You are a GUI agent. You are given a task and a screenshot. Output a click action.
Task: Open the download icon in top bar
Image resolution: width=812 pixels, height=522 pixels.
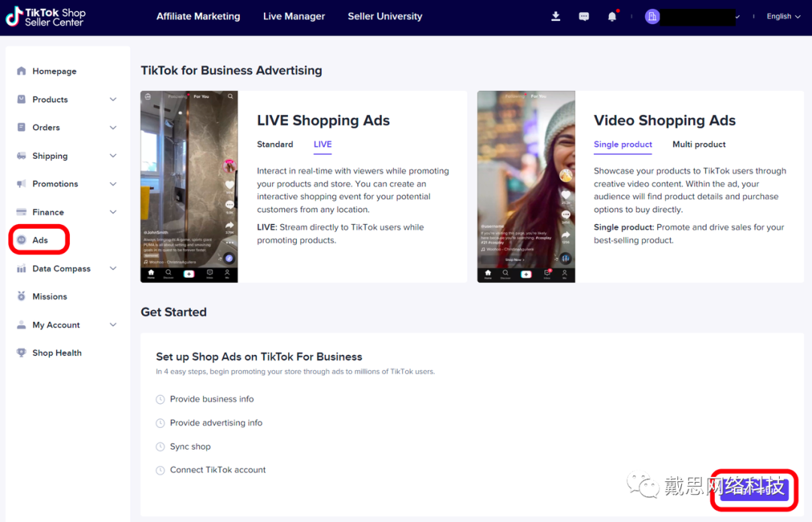point(556,17)
